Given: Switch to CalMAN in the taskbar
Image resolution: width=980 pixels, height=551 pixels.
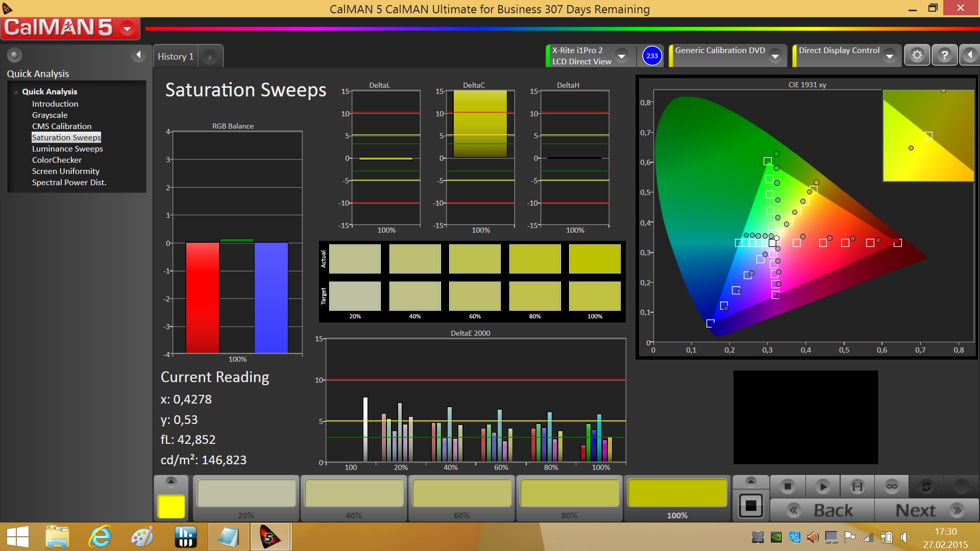Looking at the screenshot, I should (271, 537).
